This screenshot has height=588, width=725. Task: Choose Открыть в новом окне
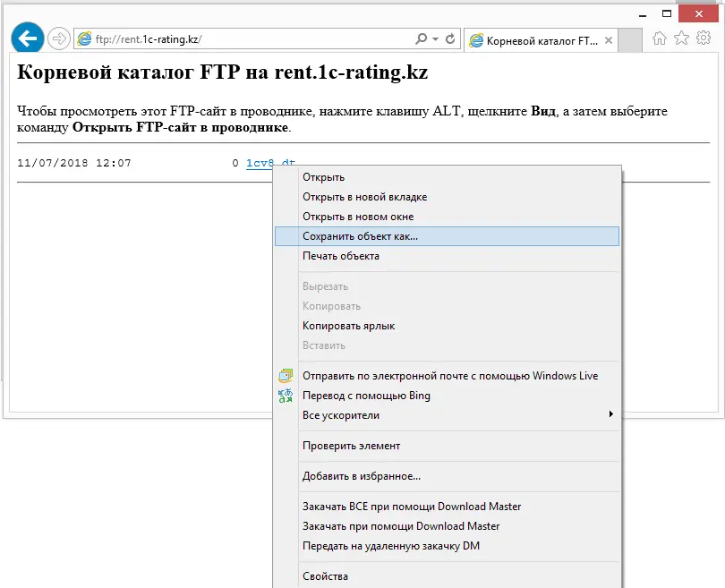[x=447, y=217]
